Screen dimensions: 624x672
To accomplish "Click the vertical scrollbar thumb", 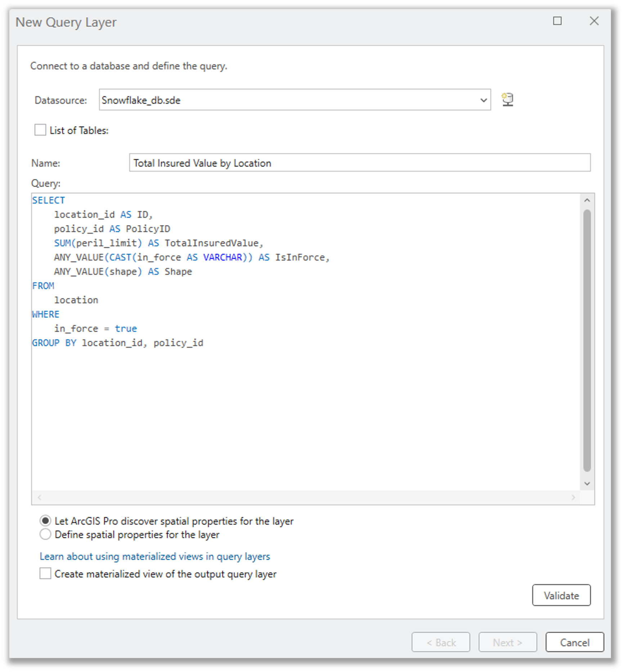I will tap(587, 342).
